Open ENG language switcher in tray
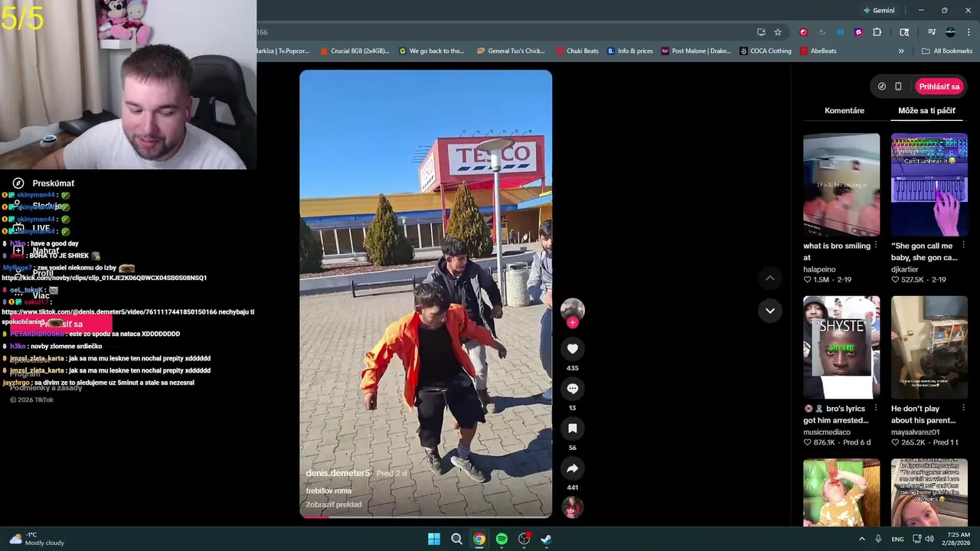980x551 pixels. click(897, 540)
